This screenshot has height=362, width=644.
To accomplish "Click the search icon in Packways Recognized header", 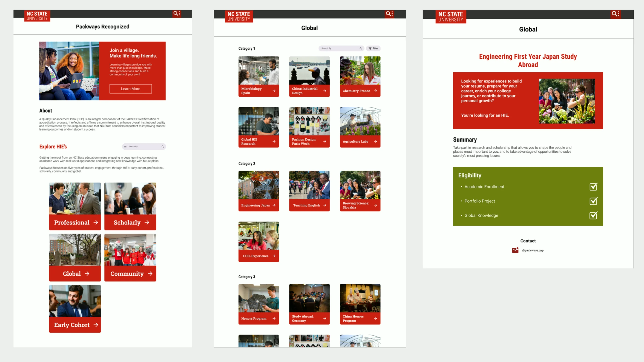I will [x=176, y=14].
